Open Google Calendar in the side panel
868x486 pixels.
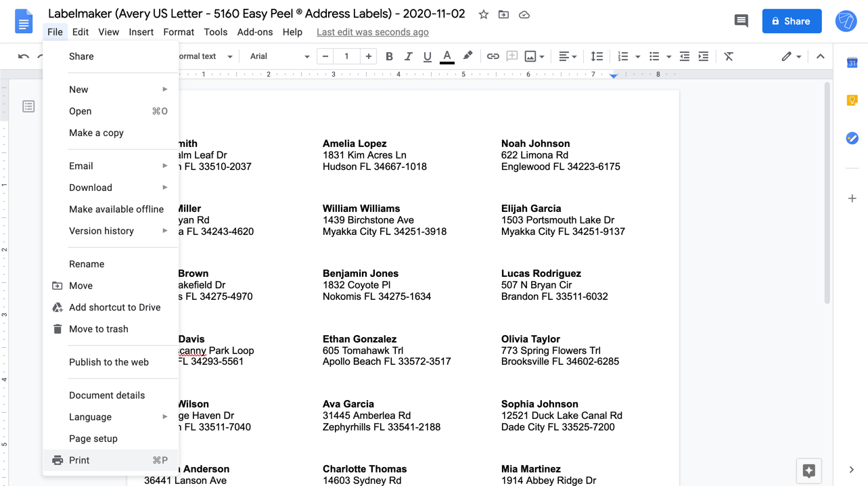(852, 62)
